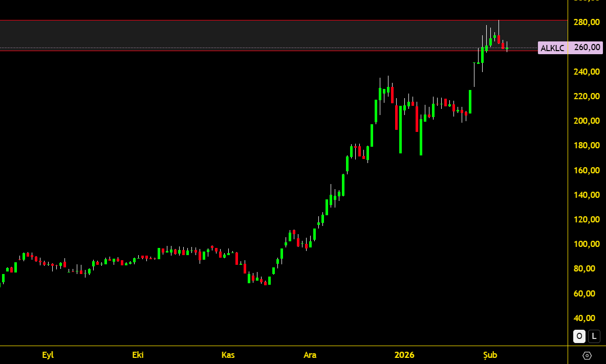Click the Eki month label on time axis
This screenshot has width=606, height=364.
pos(138,355)
